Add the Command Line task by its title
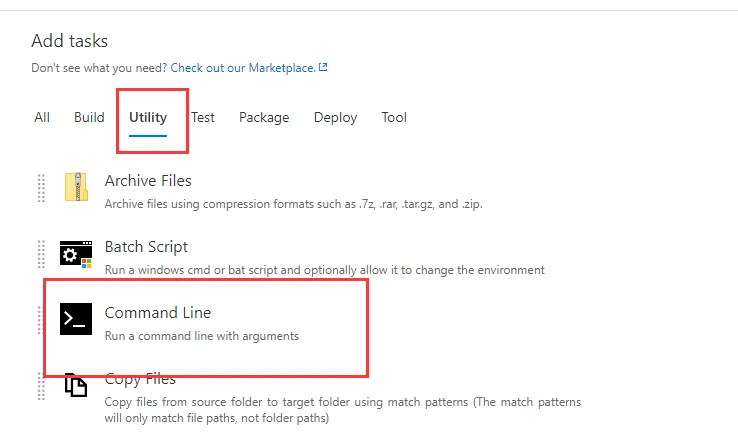Screen dimensions: 738x446 coord(158,313)
